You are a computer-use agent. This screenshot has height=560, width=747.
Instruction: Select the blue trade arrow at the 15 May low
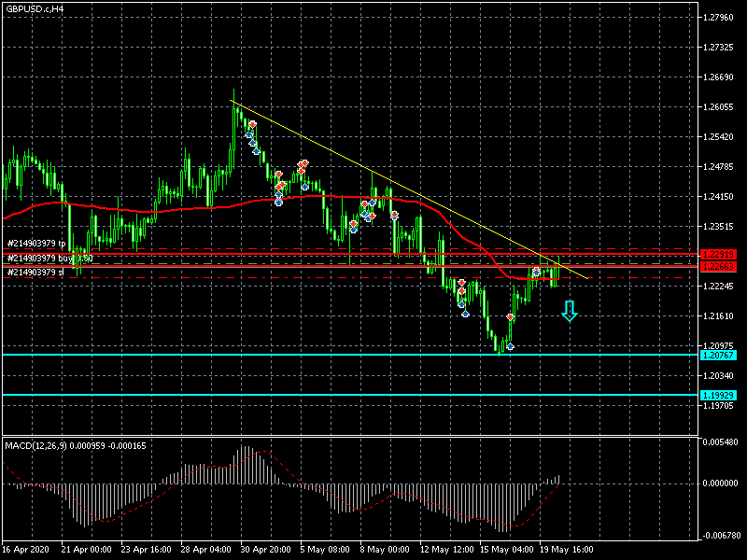510,346
